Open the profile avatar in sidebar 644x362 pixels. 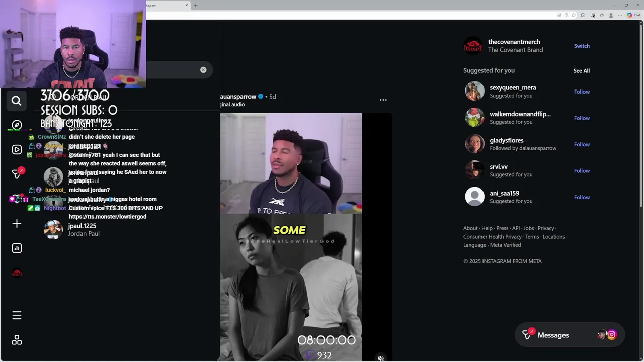17,273
